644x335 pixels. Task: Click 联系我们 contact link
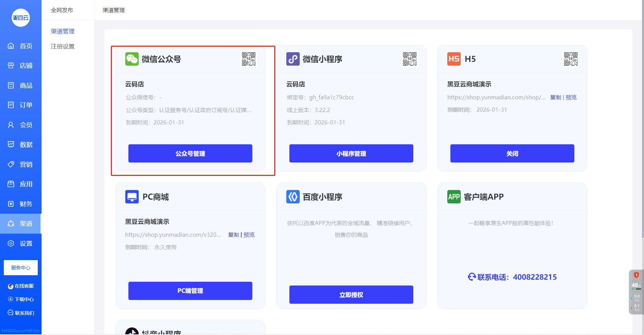[21, 313]
